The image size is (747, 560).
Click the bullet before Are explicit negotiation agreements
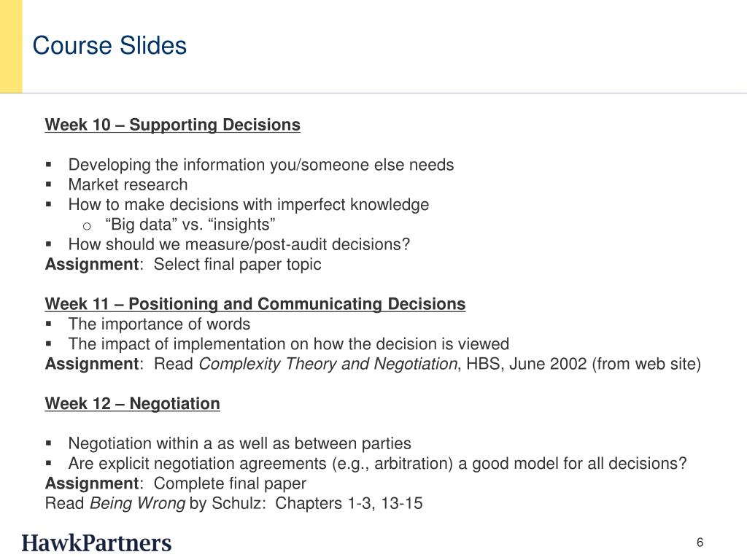tap(49, 464)
